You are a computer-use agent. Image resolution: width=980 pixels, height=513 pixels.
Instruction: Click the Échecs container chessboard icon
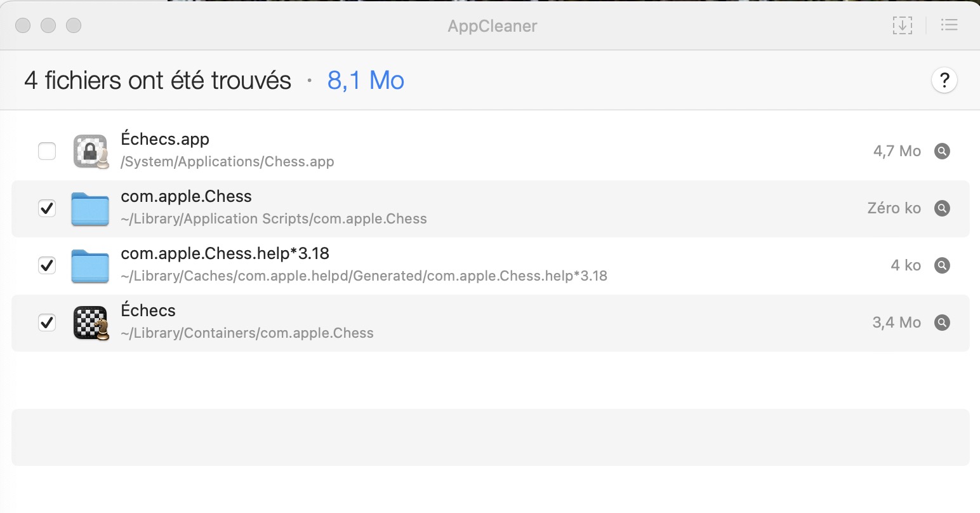(x=90, y=323)
